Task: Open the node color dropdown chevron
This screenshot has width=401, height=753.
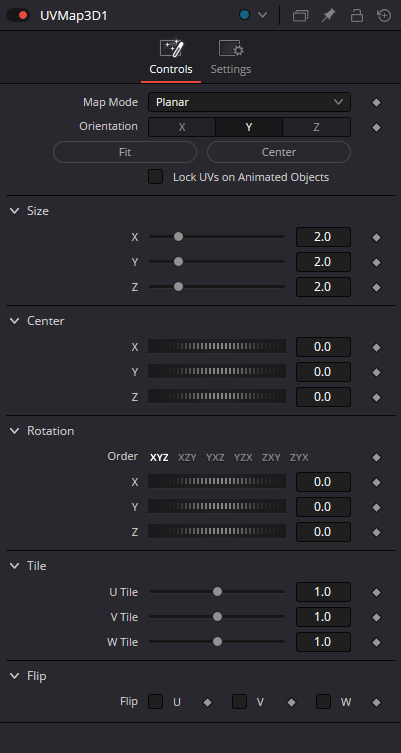Action: pos(262,15)
